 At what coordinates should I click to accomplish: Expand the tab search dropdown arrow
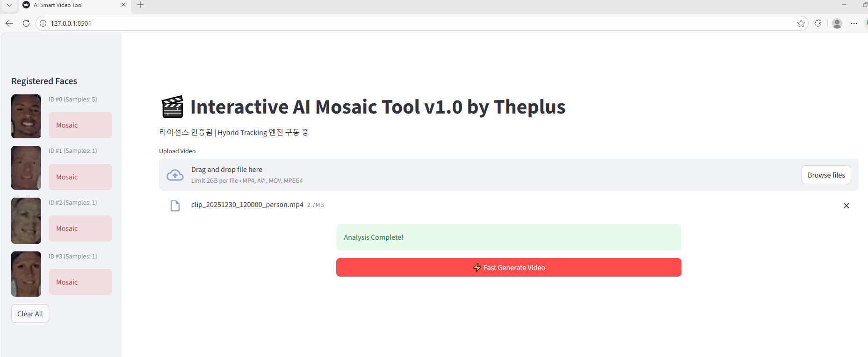tap(9, 5)
